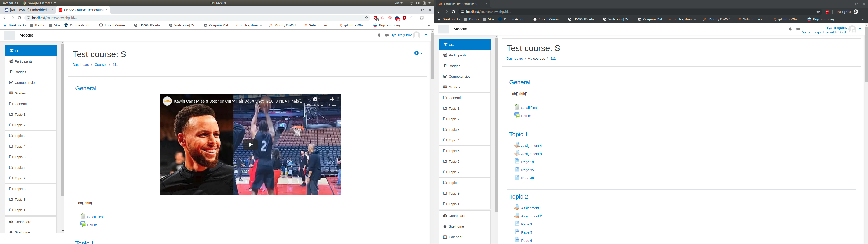Play the embedded YouTube video

(250, 145)
